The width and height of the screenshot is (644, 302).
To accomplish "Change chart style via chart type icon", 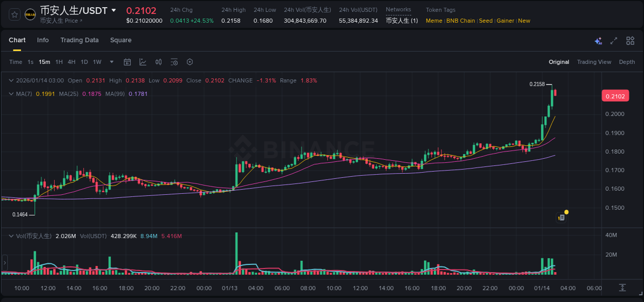I will [143, 61].
